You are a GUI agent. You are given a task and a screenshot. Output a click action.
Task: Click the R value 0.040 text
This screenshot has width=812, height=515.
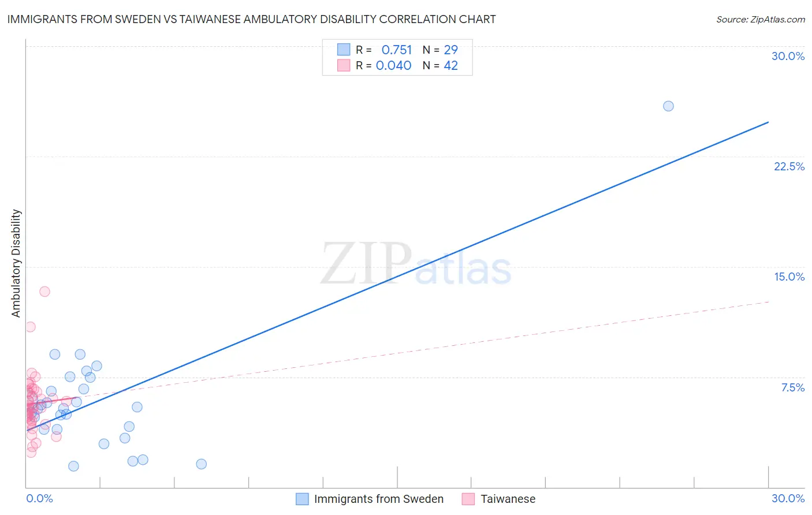(x=393, y=65)
